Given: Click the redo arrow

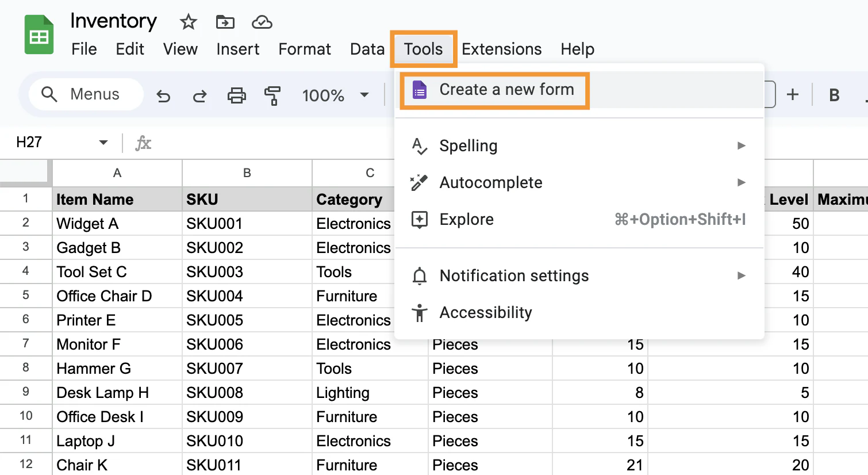Looking at the screenshot, I should 199,95.
